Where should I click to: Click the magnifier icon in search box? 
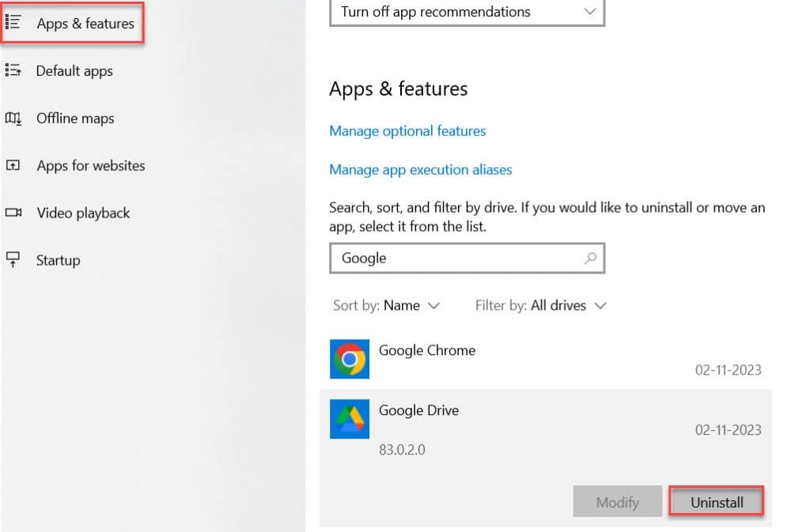point(590,258)
